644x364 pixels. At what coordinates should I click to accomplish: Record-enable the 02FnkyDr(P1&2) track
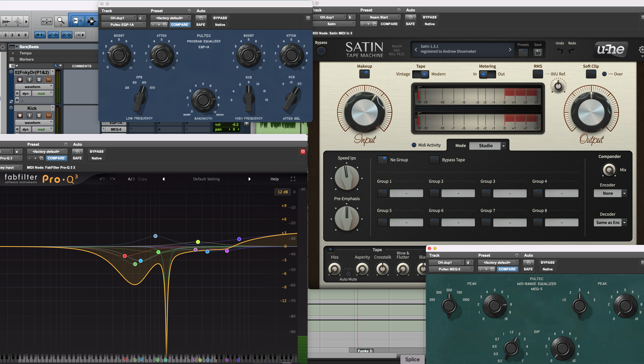pyautogui.click(x=20, y=80)
